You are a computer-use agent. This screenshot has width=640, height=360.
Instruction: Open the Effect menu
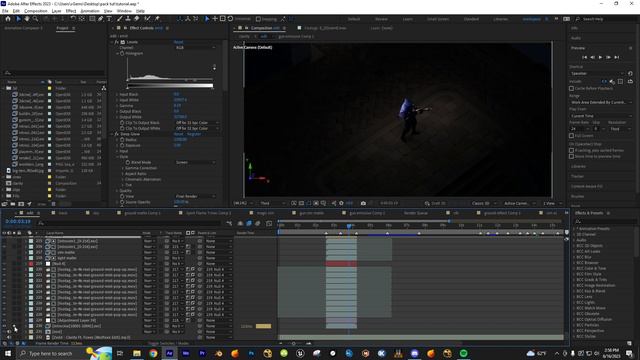point(71,11)
